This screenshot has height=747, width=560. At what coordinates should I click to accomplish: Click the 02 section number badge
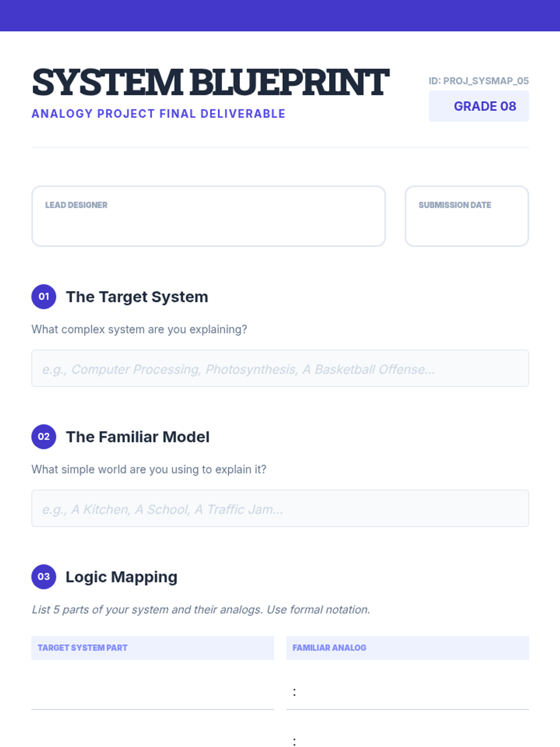44,437
